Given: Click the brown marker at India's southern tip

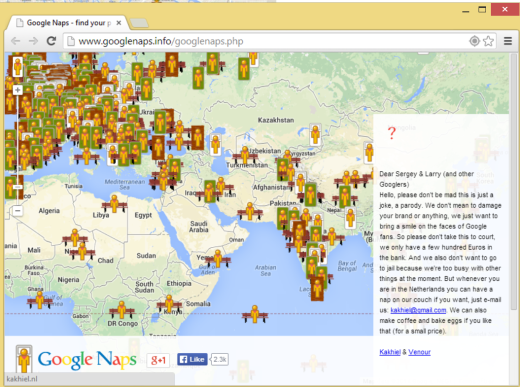Looking at the screenshot, I should pos(317,289).
